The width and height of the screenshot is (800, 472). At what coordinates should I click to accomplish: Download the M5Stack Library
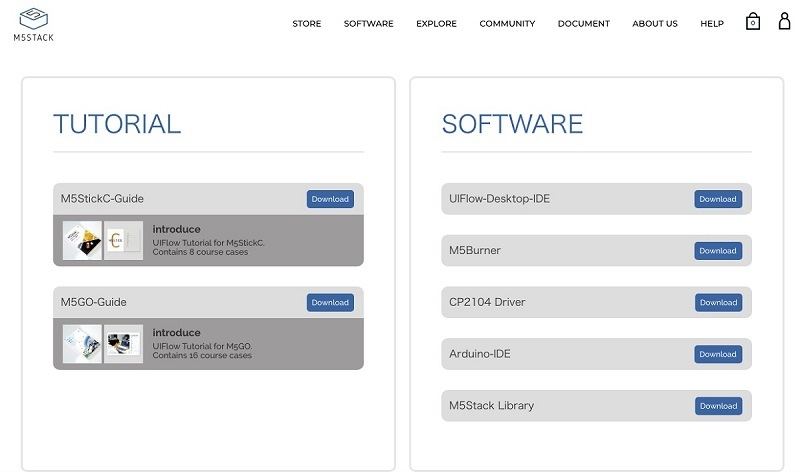click(x=717, y=406)
